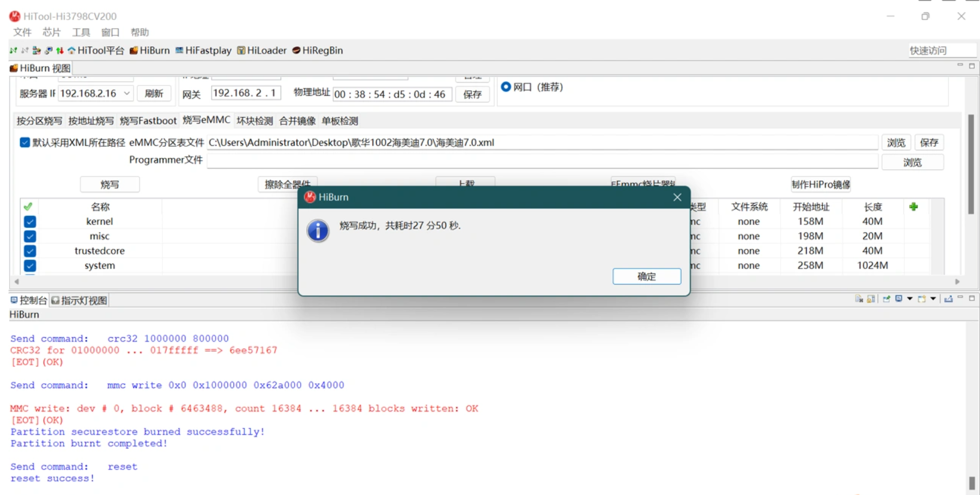The image size is (980, 495).
Task: Maximize the HiBurn view panel
Action: point(972,66)
